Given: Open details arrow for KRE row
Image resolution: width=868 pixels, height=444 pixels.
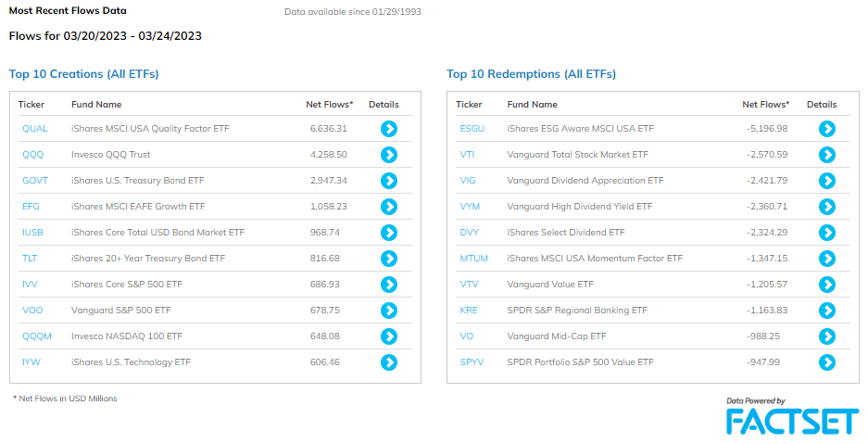Looking at the screenshot, I should (827, 311).
